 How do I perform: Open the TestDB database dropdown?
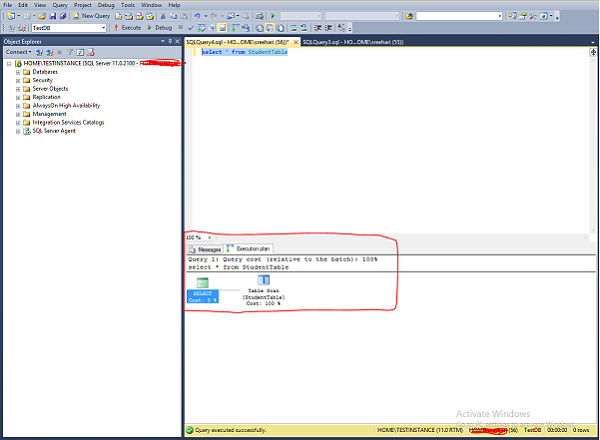click(103, 28)
